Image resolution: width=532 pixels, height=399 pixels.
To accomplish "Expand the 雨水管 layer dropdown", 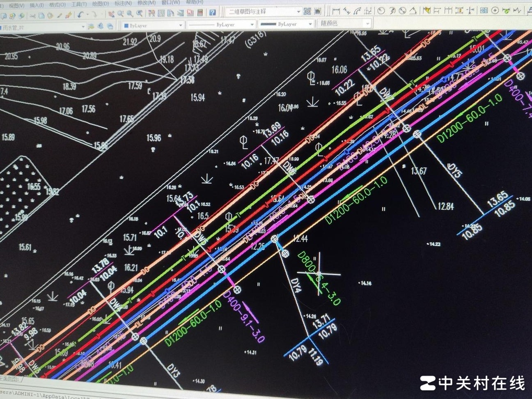I will pyautogui.click(x=83, y=27).
